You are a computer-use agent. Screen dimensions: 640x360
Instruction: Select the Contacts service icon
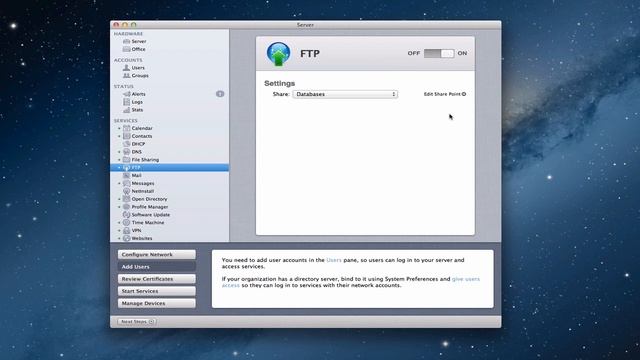click(127, 136)
